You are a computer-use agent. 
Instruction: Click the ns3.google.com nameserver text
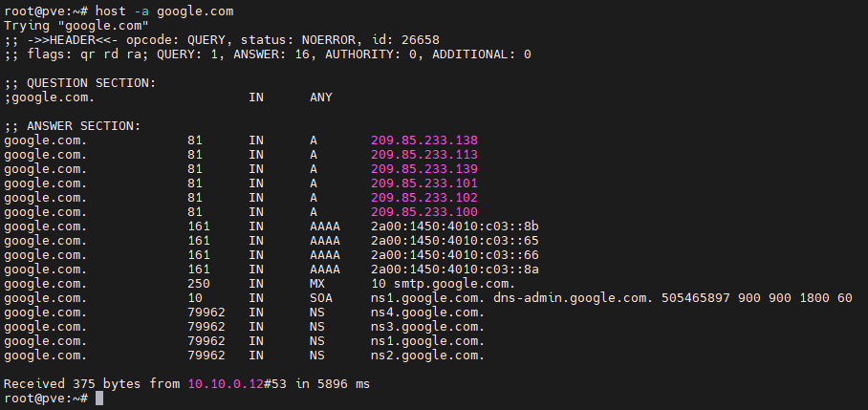pos(428,327)
